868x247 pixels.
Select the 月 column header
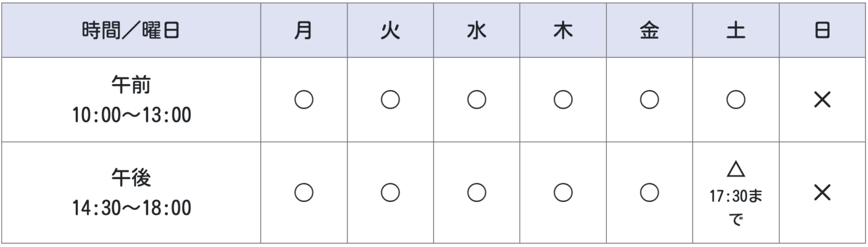click(304, 31)
